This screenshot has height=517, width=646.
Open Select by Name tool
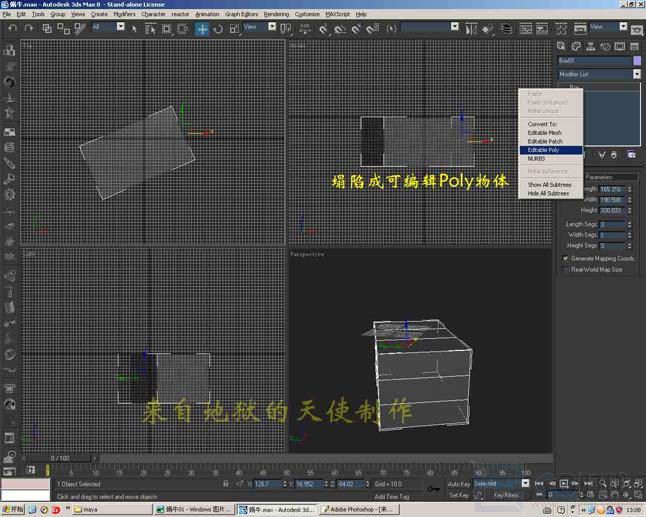click(150, 29)
